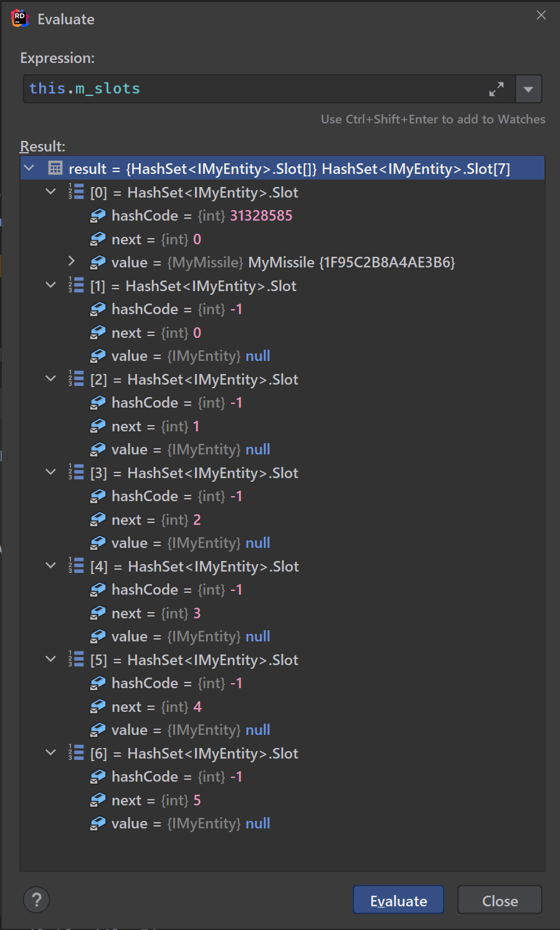Click the slot icon for element [6]
560x930 pixels.
point(76,753)
